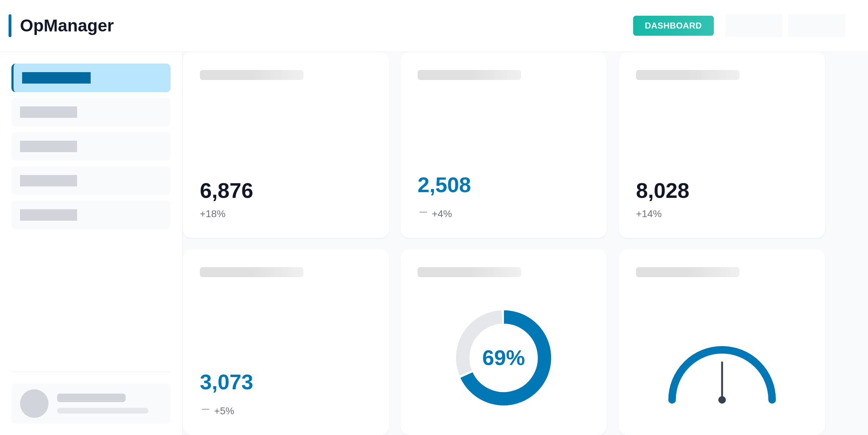
Task: Select the second sidebar menu item
Action: click(91, 112)
